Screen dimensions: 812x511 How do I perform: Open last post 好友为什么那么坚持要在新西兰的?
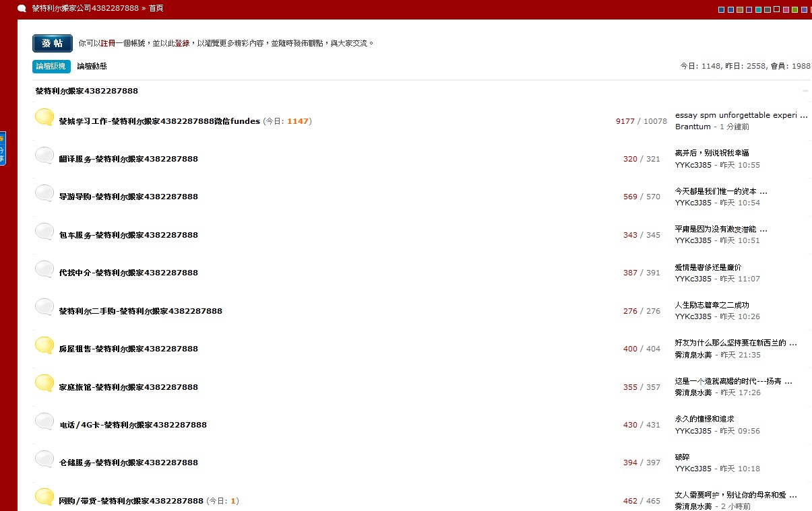click(736, 343)
